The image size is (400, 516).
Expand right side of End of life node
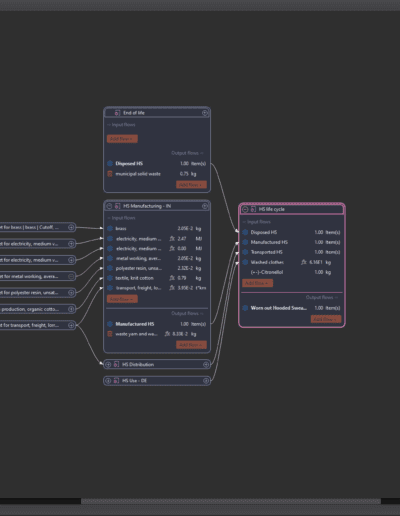pyautogui.click(x=205, y=113)
